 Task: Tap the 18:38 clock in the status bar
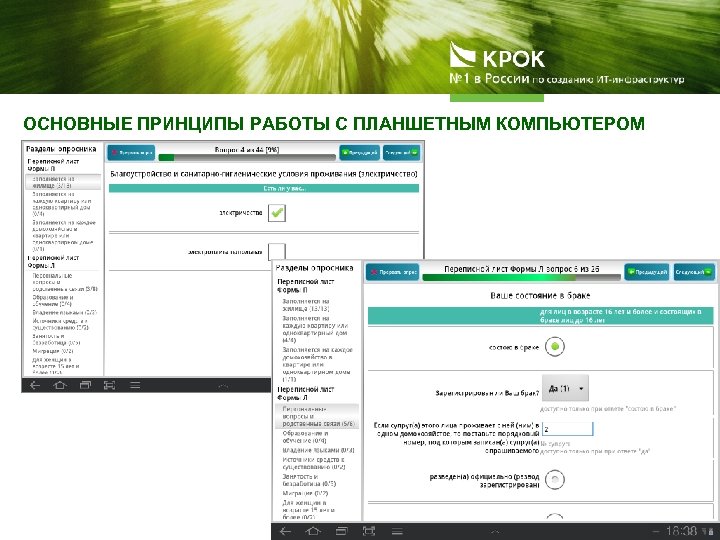(681, 531)
